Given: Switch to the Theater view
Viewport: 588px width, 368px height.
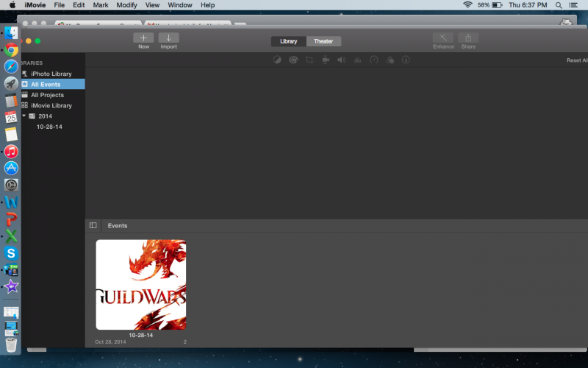Looking at the screenshot, I should pos(323,41).
